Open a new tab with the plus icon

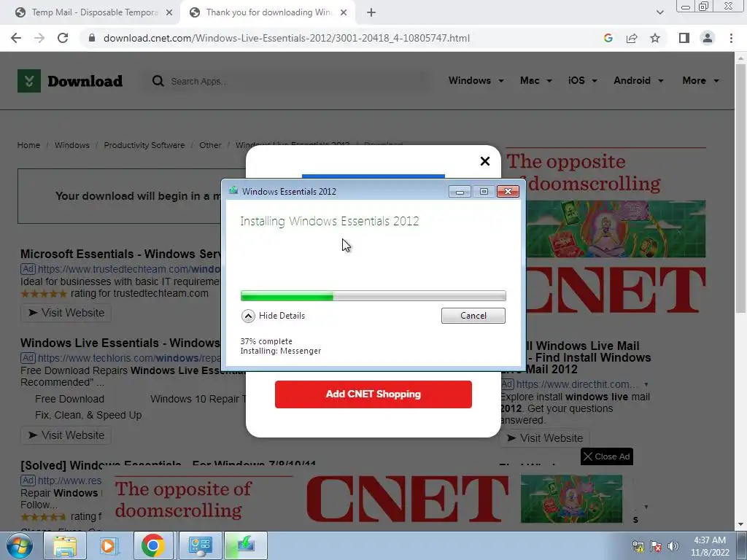tap(371, 12)
